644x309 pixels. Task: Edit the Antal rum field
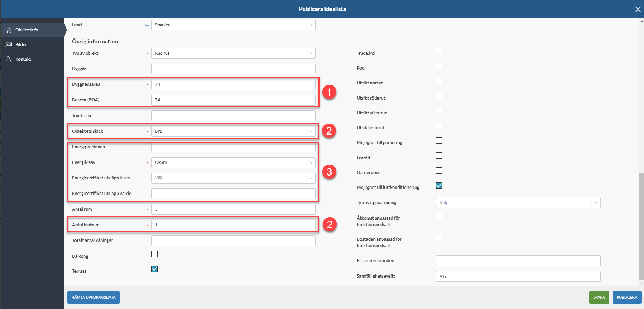[x=233, y=209]
